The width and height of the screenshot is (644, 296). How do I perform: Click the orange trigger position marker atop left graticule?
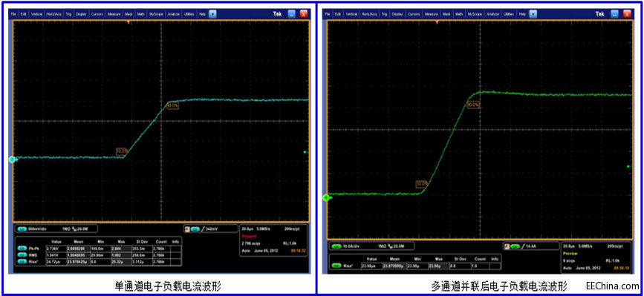coord(129,22)
